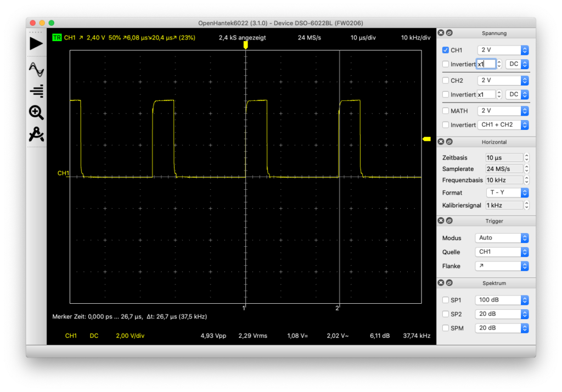Open the Format T - Y dropdown
The width and height of the screenshot is (562, 392).
click(508, 192)
